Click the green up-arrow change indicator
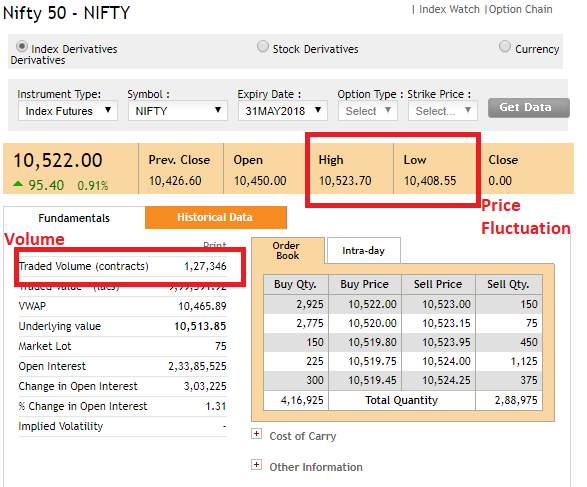 click(18, 184)
